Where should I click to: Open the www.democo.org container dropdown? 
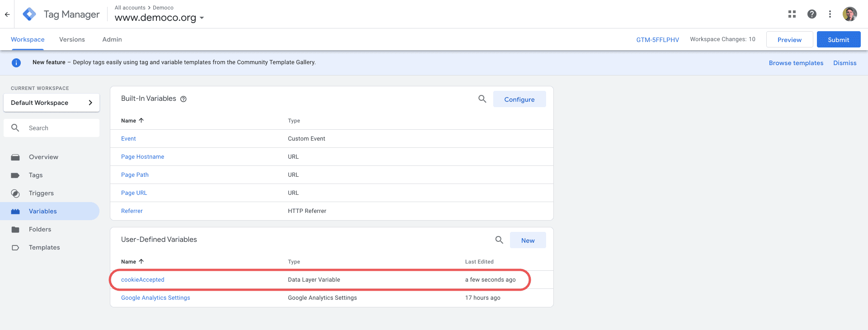[x=159, y=18]
